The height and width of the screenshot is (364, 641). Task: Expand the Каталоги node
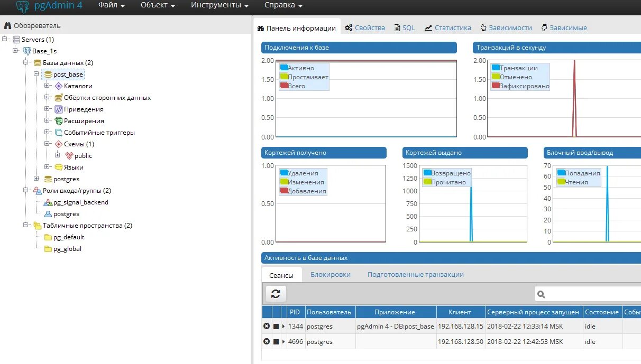(47, 86)
